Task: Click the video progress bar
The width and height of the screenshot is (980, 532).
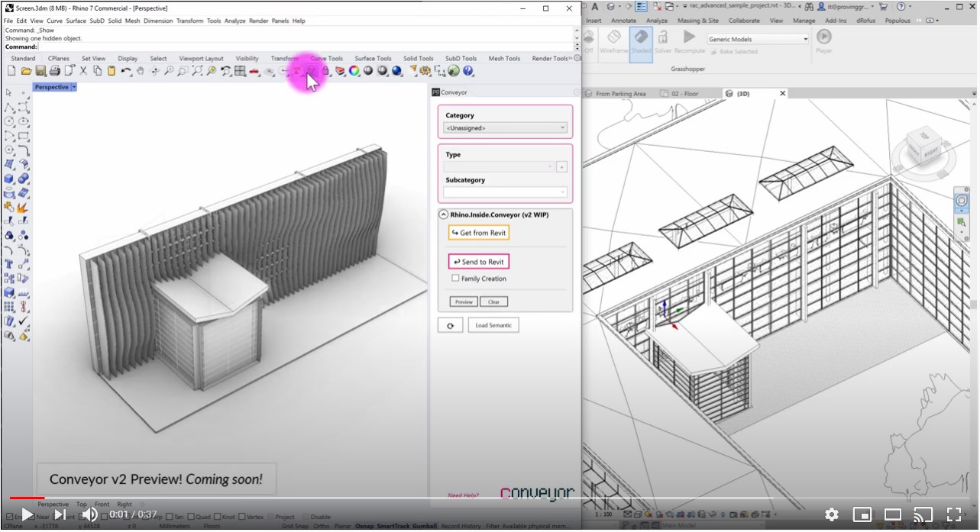Action: 490,498
